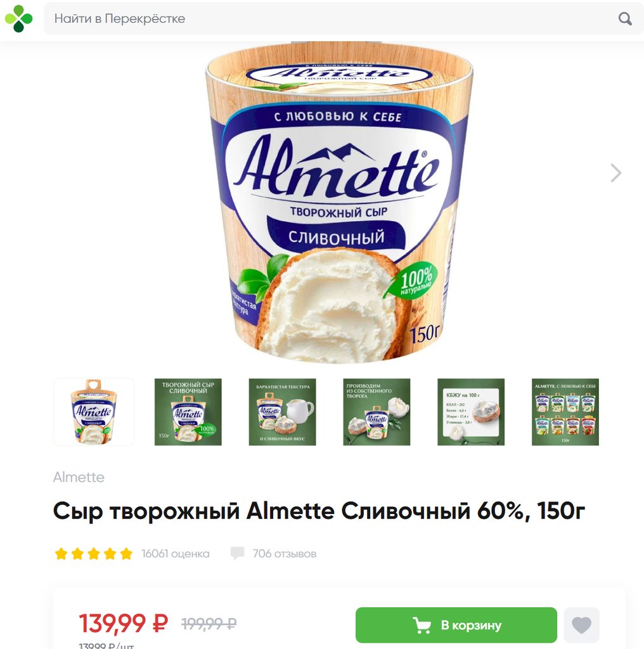Select 'Бархатистая текстура' thumbnail
The image size is (644, 649).
282,412
